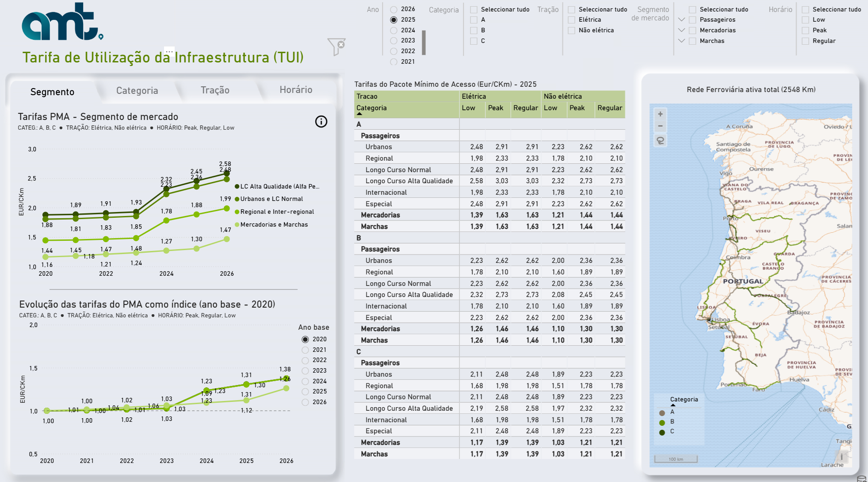Tick the Regular horário checkbox
Image resolution: width=868 pixels, height=482 pixels.
coord(805,41)
